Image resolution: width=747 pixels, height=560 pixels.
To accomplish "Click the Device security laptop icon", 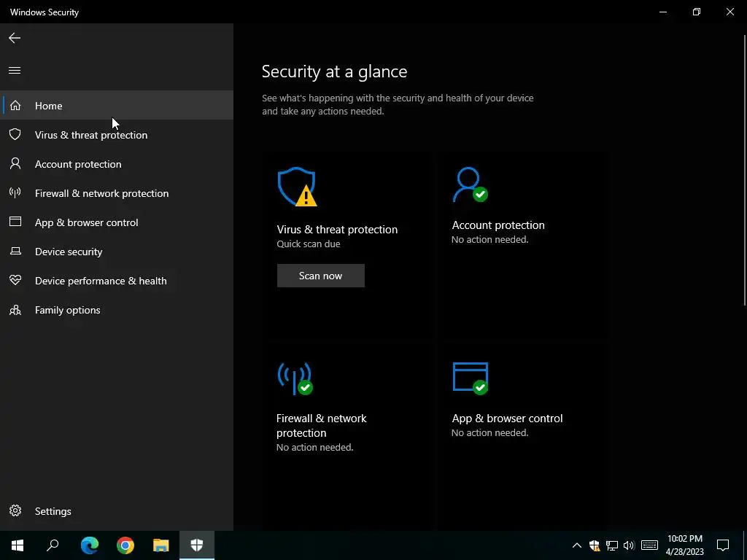I will (x=15, y=251).
